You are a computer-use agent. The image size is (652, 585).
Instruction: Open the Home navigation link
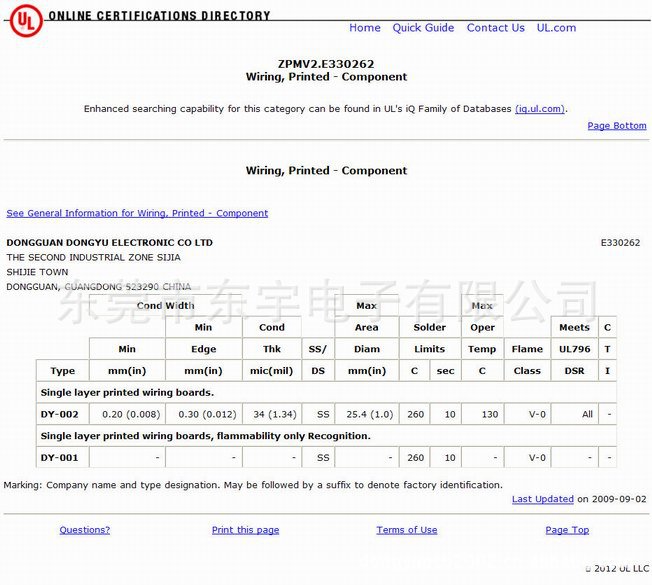[x=365, y=28]
